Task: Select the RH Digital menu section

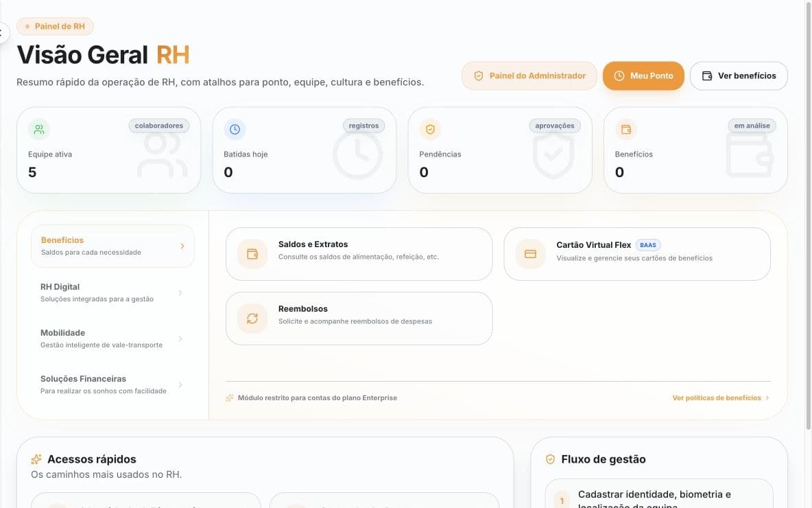Action: tap(113, 292)
